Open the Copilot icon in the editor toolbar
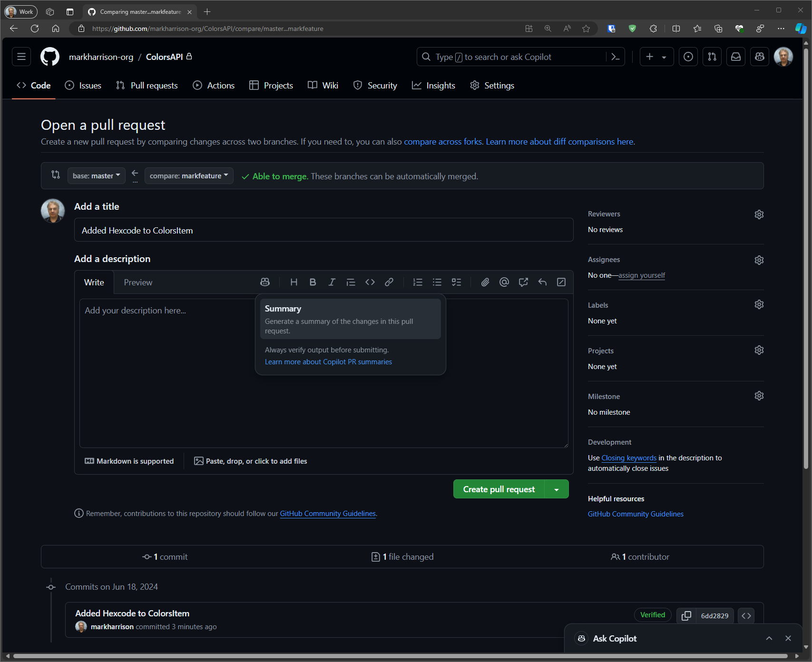This screenshot has height=662, width=812. click(265, 282)
